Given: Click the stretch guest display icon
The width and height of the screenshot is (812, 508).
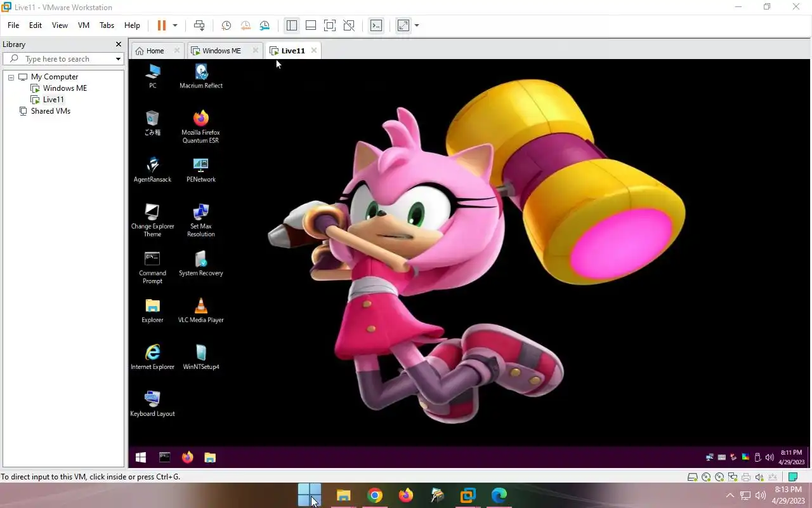Looking at the screenshot, I should (403, 25).
